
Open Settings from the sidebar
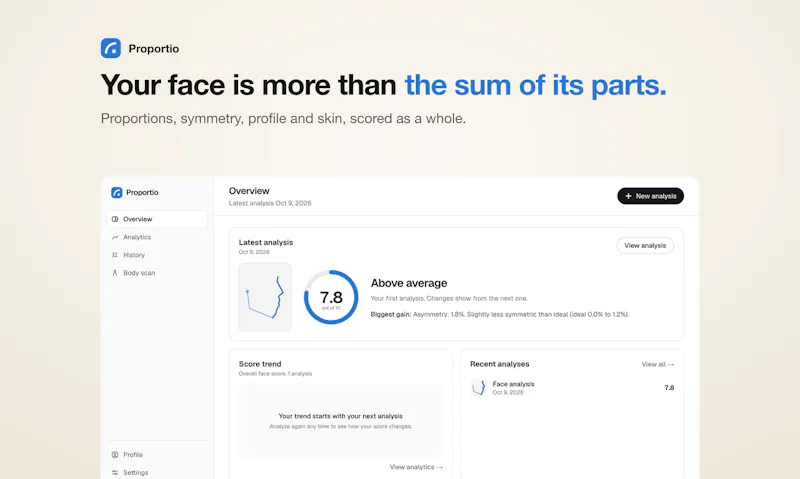pos(157,472)
